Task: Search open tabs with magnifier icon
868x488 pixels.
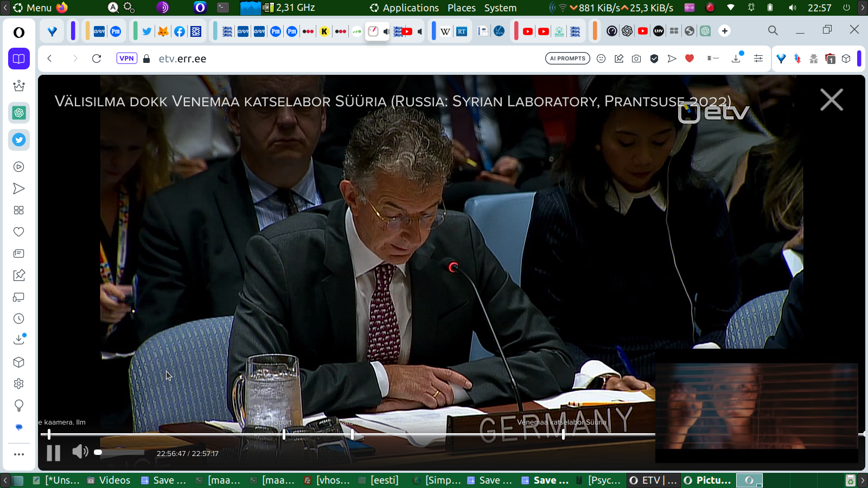Action: click(x=773, y=31)
